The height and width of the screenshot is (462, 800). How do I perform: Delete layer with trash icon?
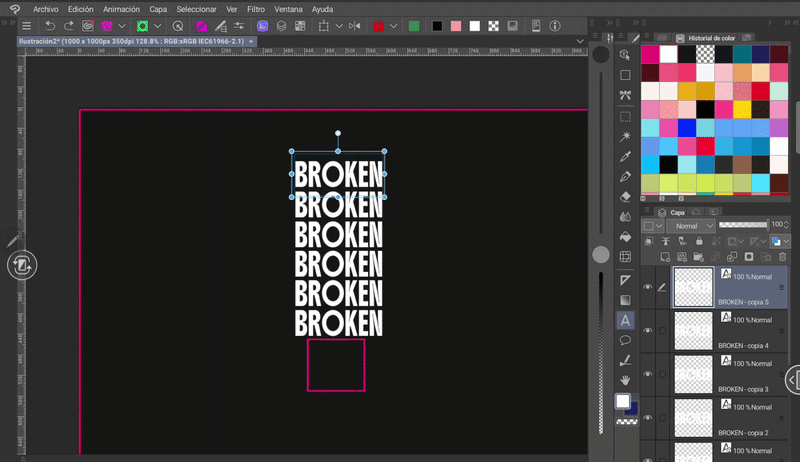783,257
